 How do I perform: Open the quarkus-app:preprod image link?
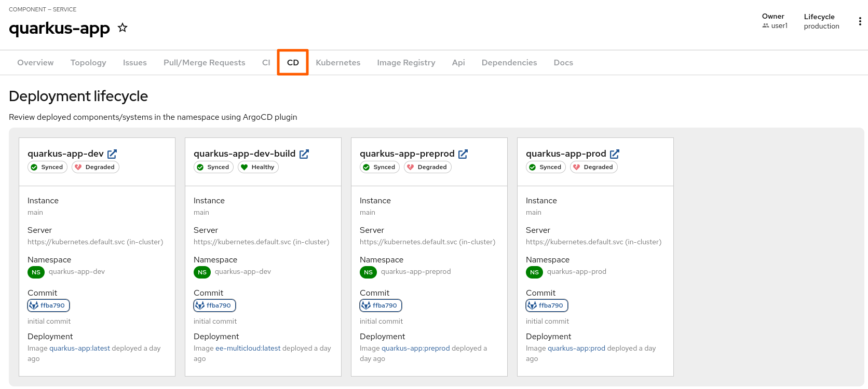click(415, 349)
